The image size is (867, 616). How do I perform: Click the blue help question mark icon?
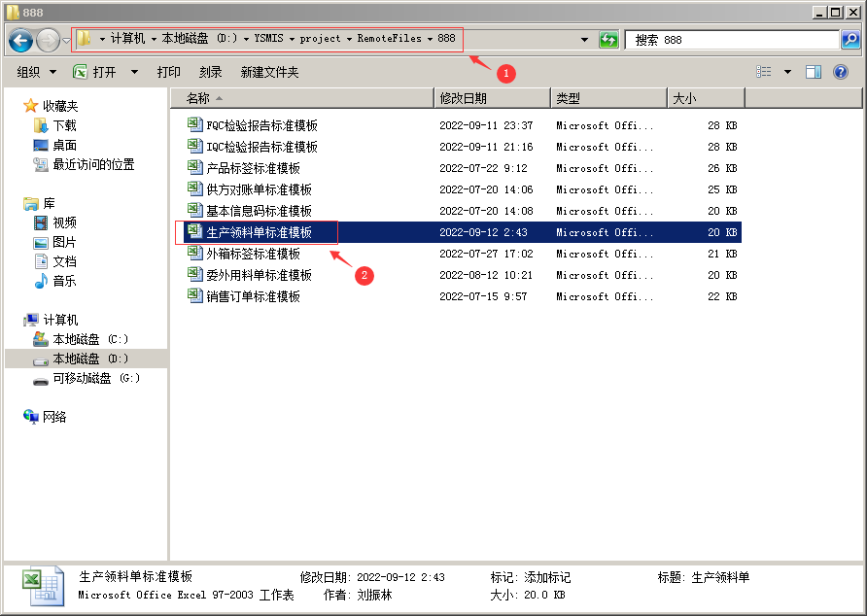click(x=841, y=72)
